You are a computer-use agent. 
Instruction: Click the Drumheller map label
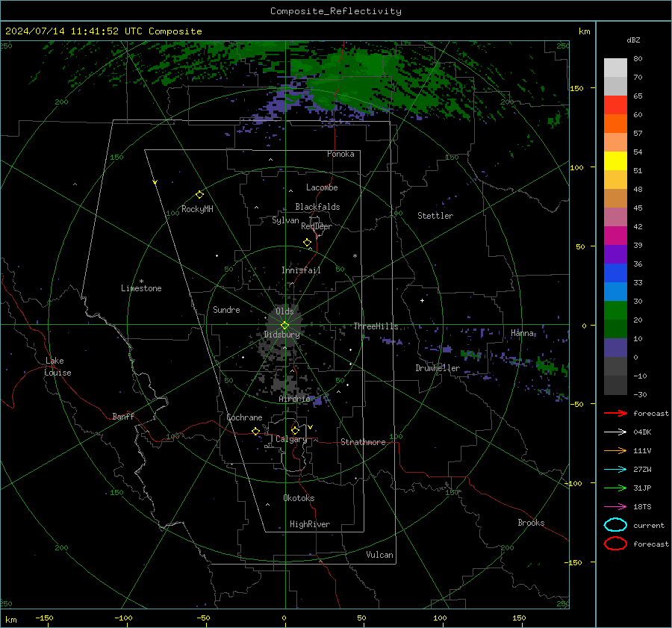(x=438, y=368)
